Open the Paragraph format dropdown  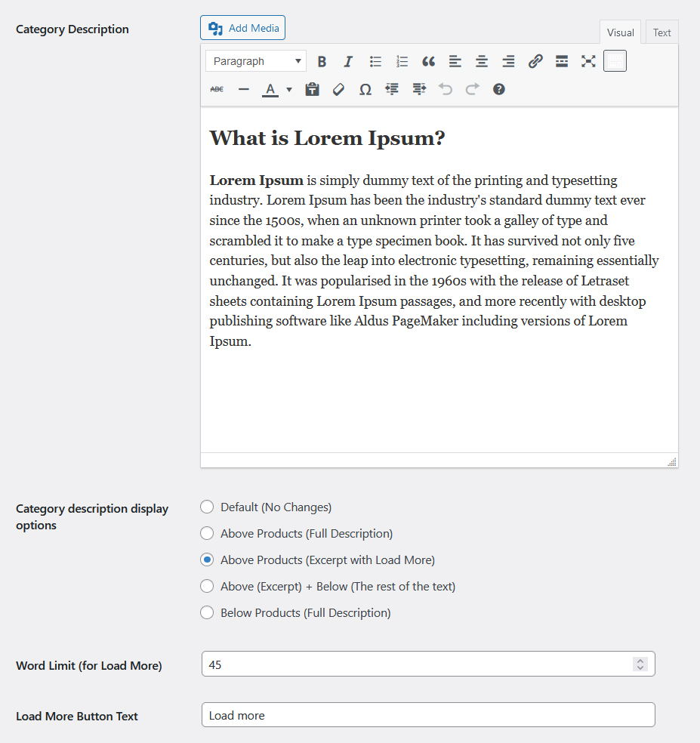[x=256, y=61]
